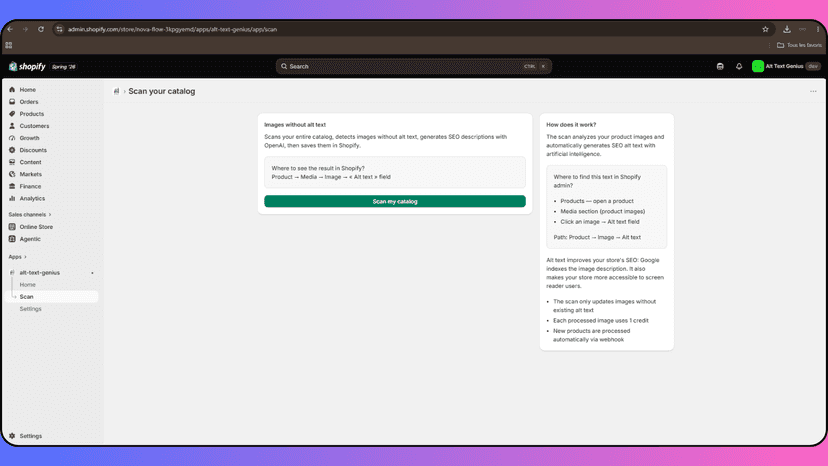Open the Online Store sales channel

(36, 227)
